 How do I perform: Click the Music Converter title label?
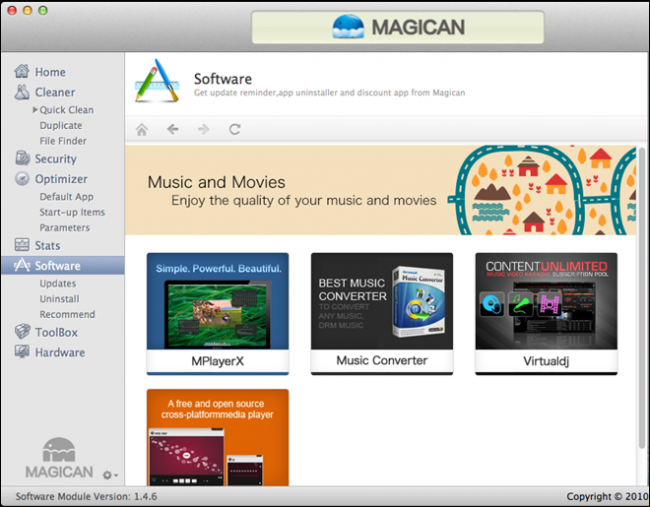pyautogui.click(x=382, y=360)
